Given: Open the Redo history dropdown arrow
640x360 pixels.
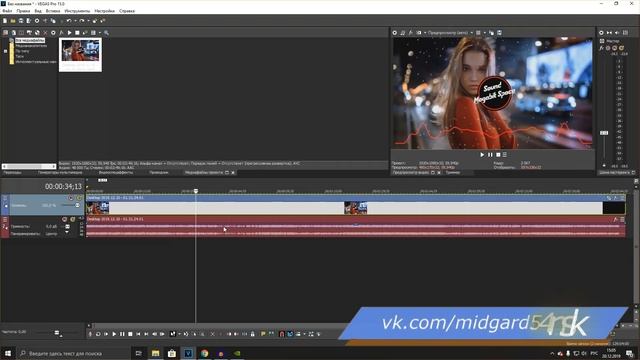Looking at the screenshot, I should click(x=88, y=21).
